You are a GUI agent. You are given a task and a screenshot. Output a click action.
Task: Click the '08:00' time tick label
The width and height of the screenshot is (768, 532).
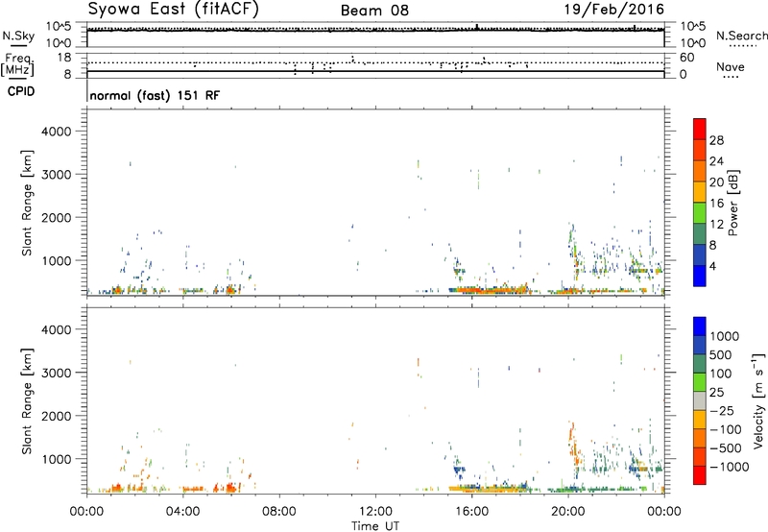pos(279,512)
